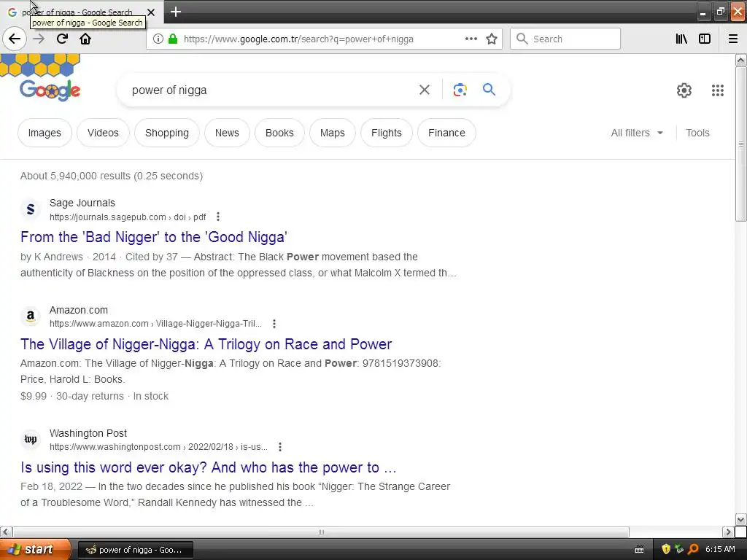Open the Sage Journals result title link

tap(154, 237)
